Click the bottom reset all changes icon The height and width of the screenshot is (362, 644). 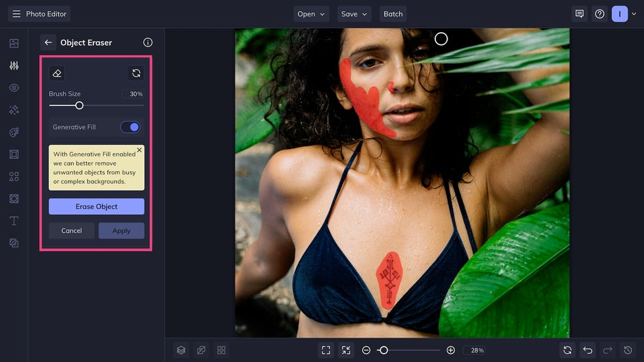coord(568,350)
